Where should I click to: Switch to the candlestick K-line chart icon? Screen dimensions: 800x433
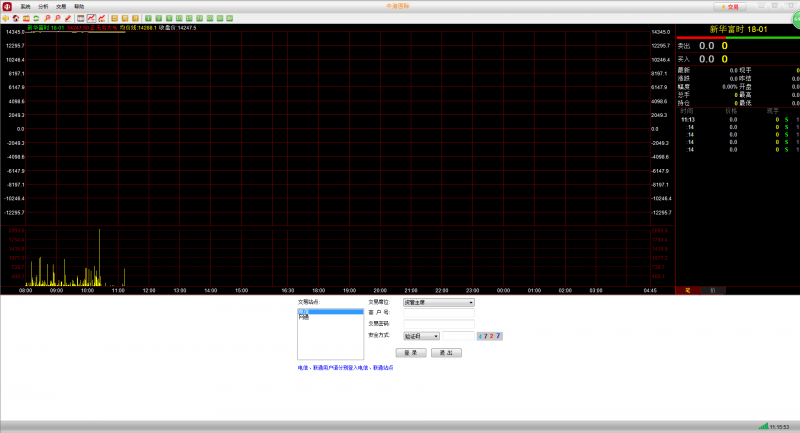(x=102, y=18)
